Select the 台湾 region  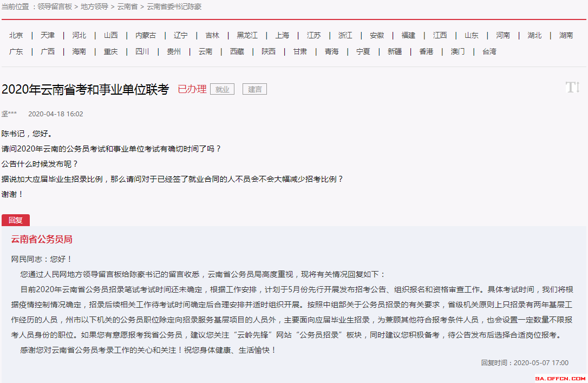click(489, 51)
